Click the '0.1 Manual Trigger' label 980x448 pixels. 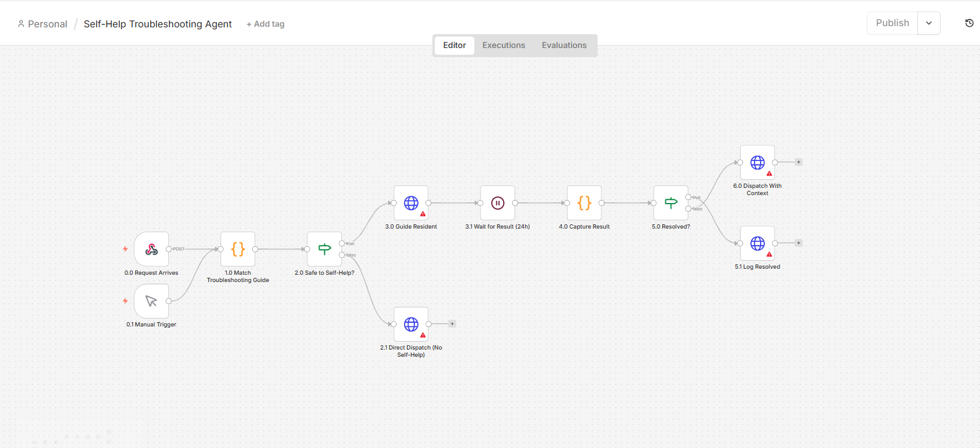pyautogui.click(x=151, y=325)
